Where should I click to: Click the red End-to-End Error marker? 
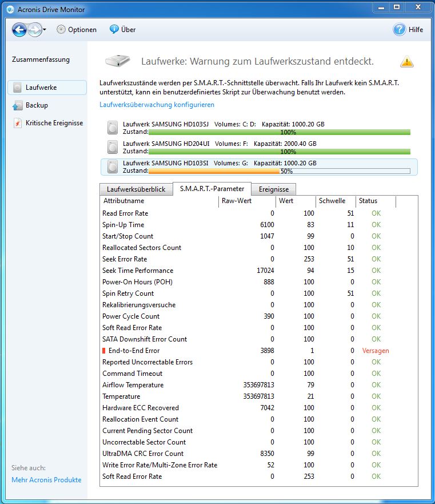tap(104, 351)
